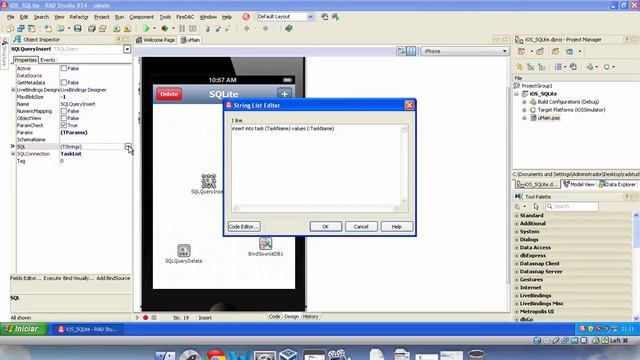Open the Refactor menu

pos(79,17)
